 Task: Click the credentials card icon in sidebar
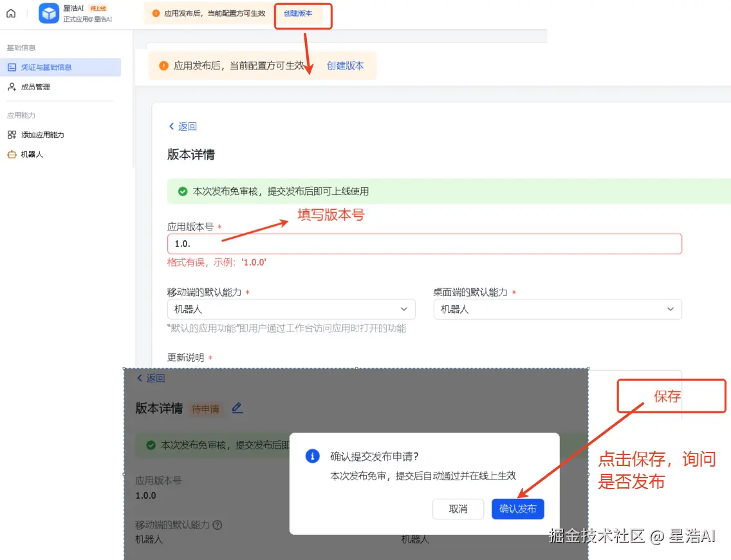point(12,67)
